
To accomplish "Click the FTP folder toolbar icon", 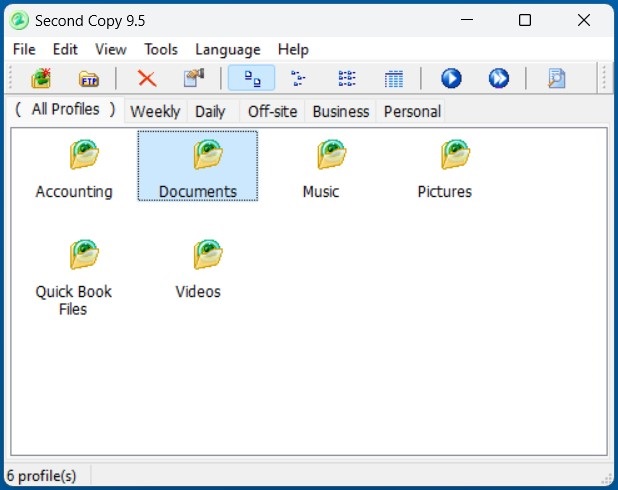I will (x=89, y=79).
